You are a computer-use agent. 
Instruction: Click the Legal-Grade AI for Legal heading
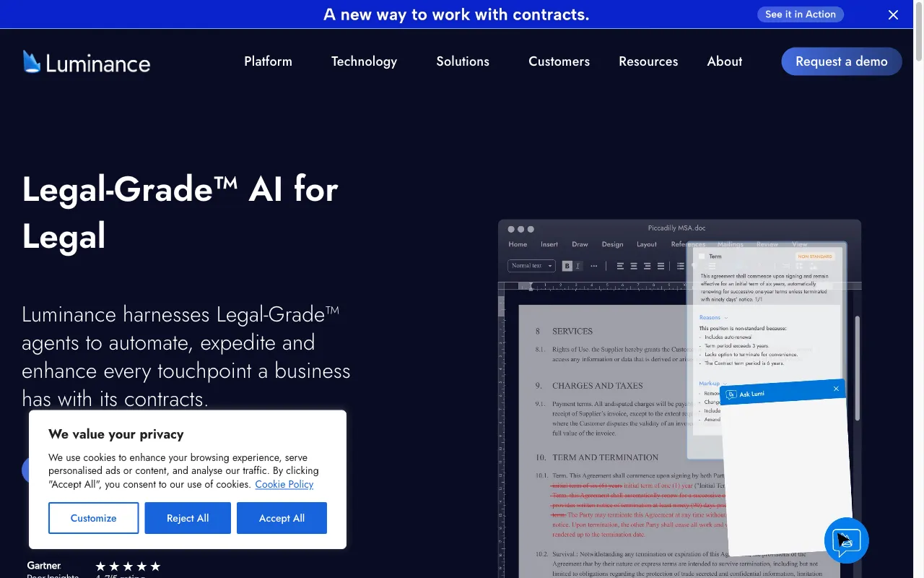tap(180, 212)
